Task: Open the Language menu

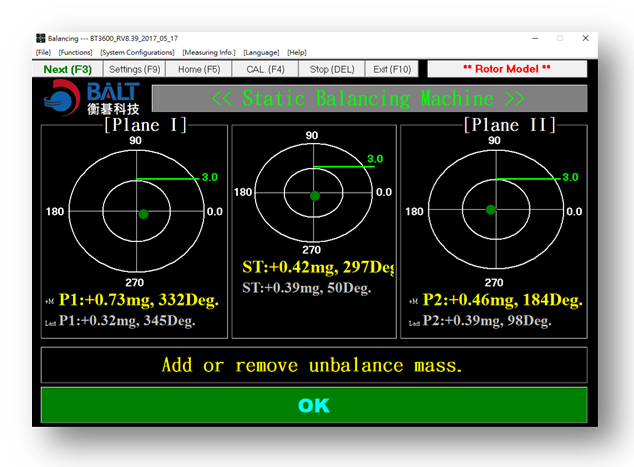Action: pos(261,52)
